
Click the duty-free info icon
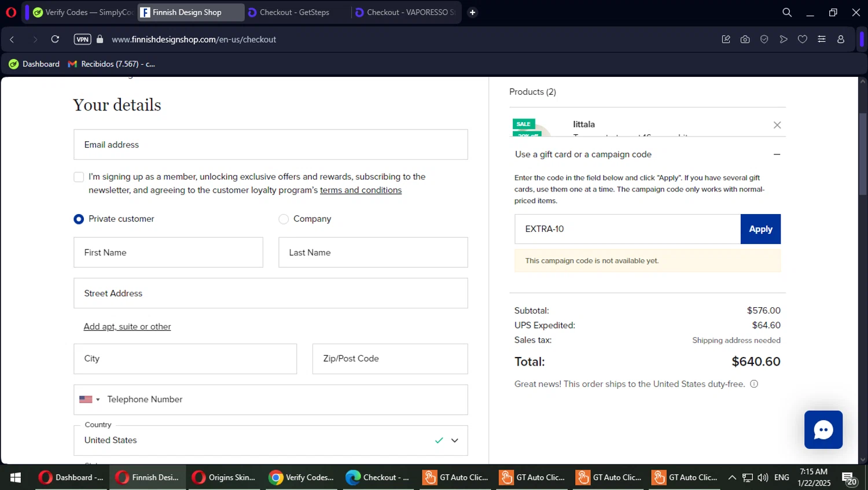[x=754, y=384]
